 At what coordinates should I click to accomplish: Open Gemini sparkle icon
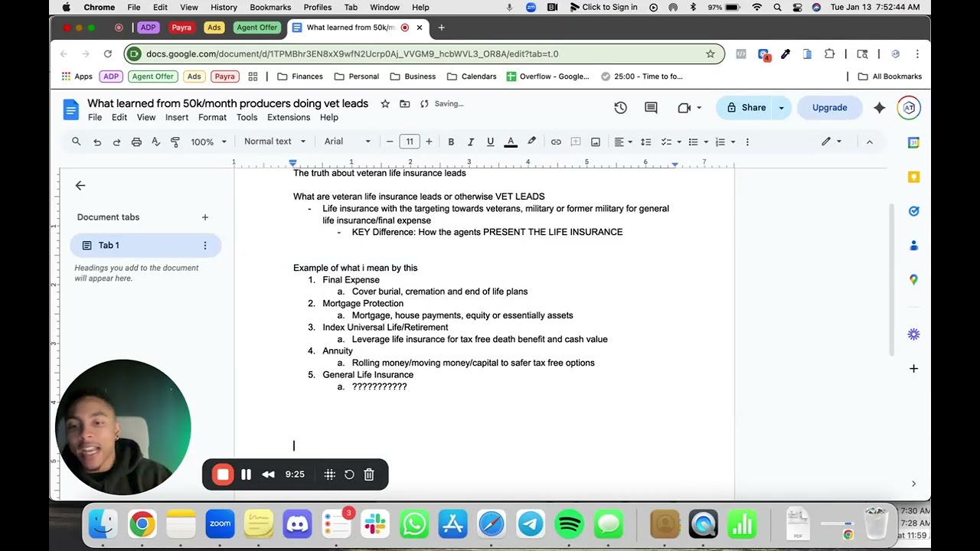(879, 108)
